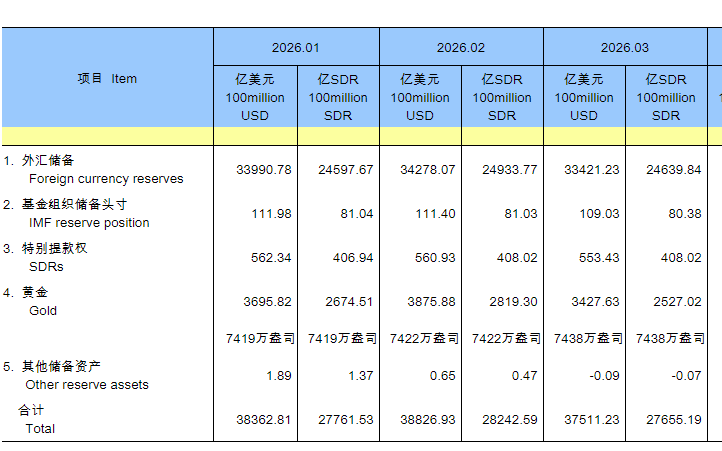Image resolution: width=722 pixels, height=451 pixels.
Task: Click the Total row label
Action: (41, 429)
